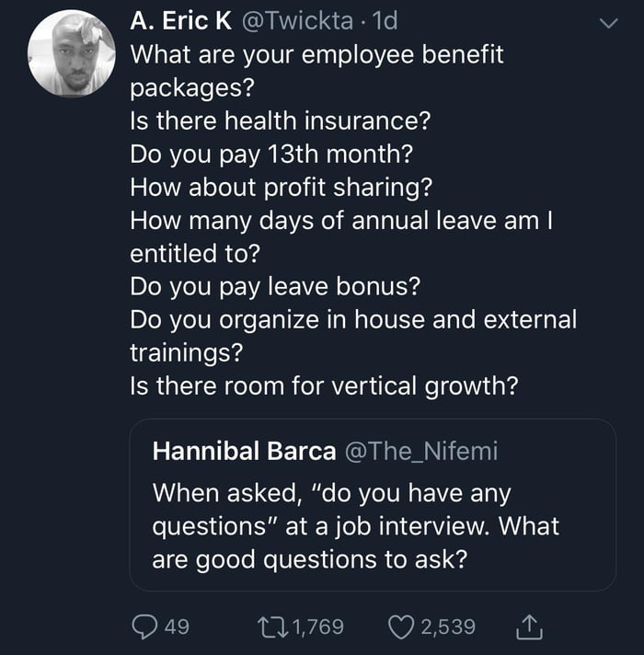
Task: Click the "Do you pay leave bonus?" line
Action: (275, 286)
